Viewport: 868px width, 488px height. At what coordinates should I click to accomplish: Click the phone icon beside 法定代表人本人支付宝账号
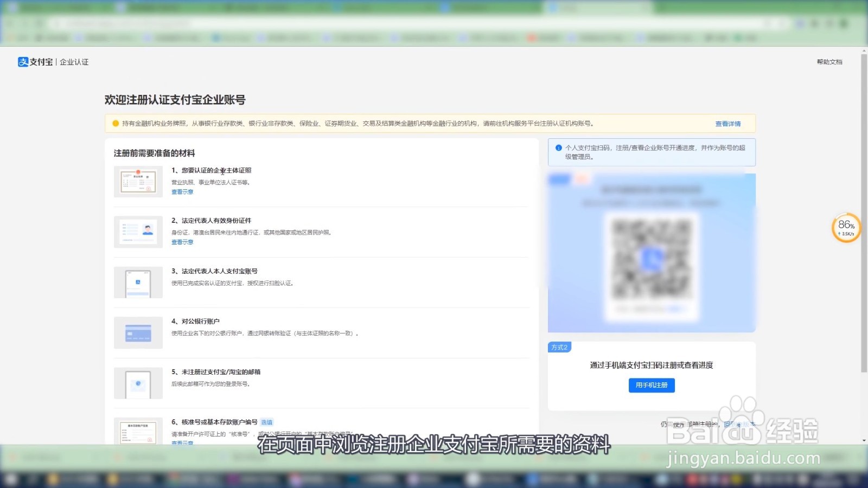(138, 282)
